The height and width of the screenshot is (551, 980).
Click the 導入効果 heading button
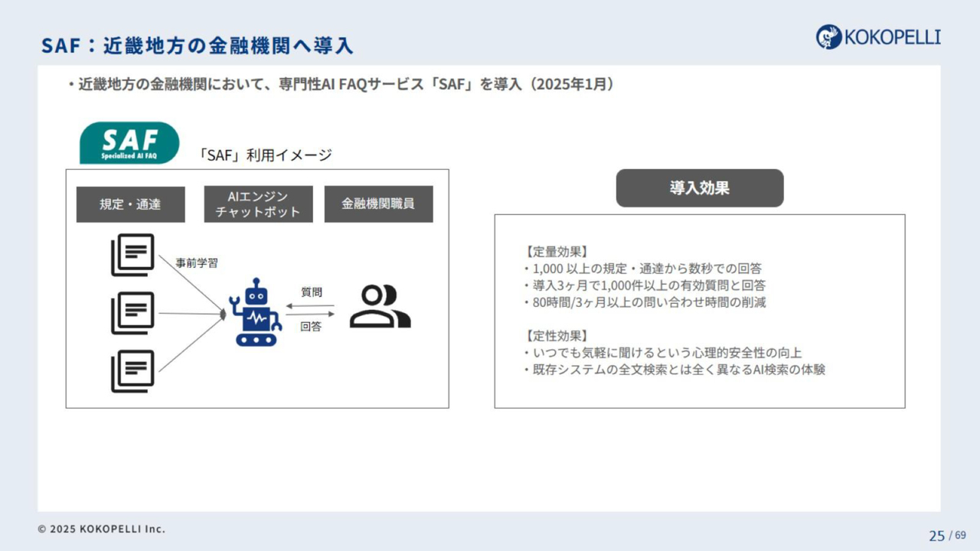[x=700, y=188]
